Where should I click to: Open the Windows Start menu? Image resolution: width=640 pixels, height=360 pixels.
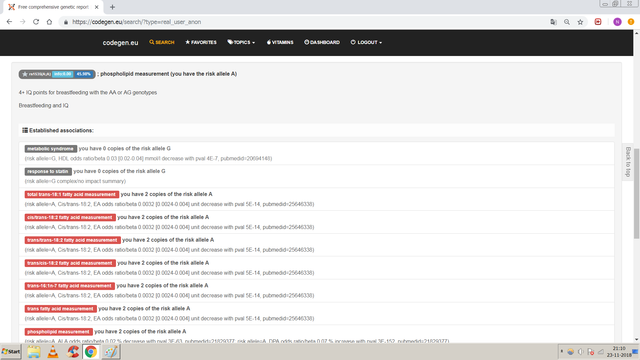pyautogui.click(x=11, y=351)
